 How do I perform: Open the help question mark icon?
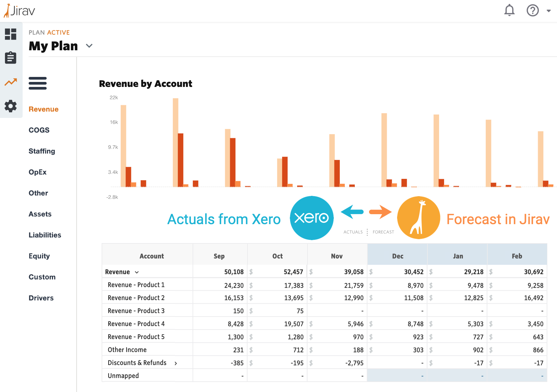(533, 10)
